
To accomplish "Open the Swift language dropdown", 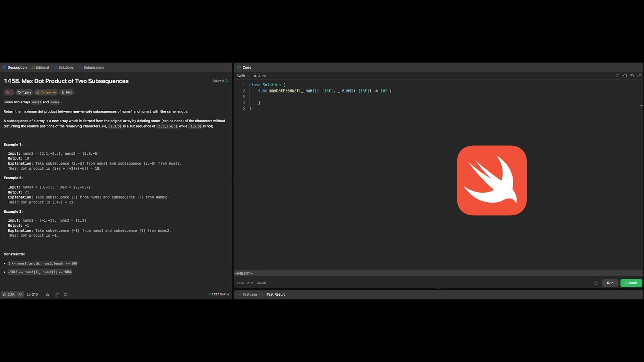I will pyautogui.click(x=243, y=76).
